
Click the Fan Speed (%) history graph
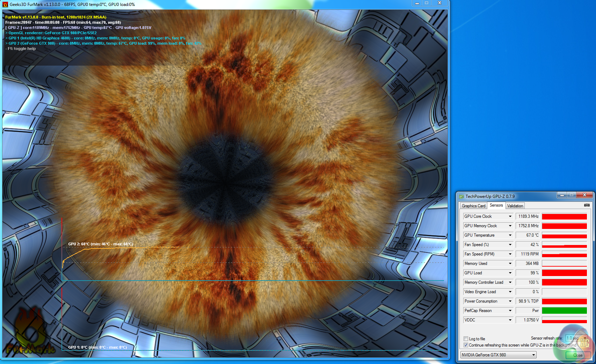tap(564, 245)
